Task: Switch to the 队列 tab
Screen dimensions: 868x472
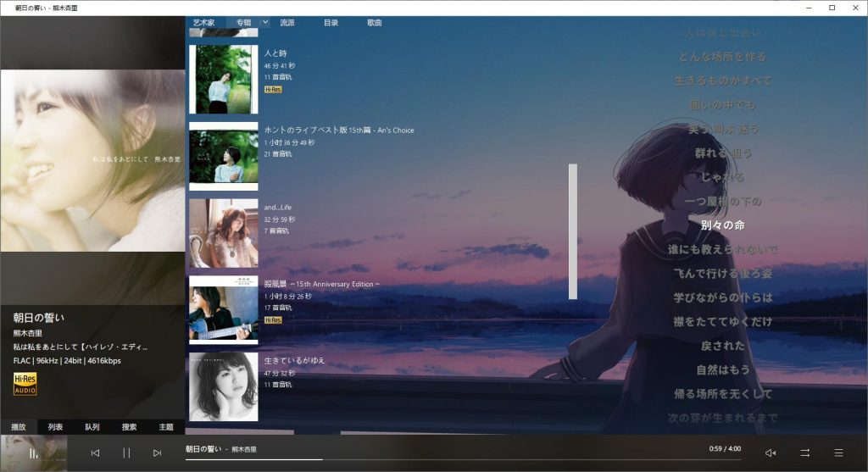Action: coord(92,426)
